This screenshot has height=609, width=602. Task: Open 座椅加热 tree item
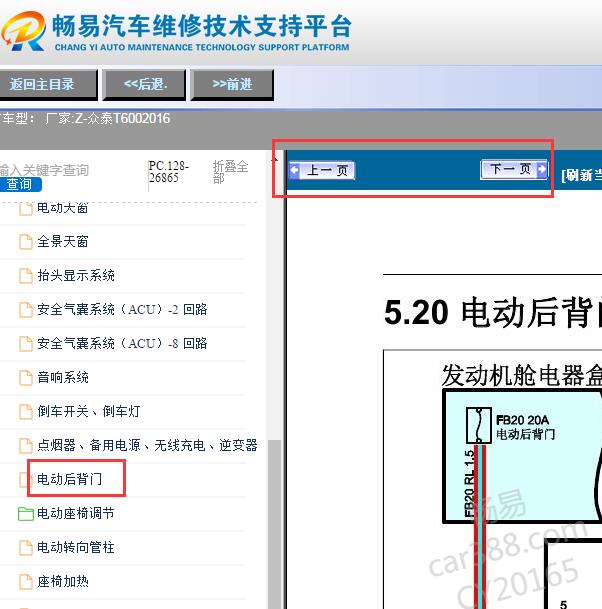click(63, 581)
